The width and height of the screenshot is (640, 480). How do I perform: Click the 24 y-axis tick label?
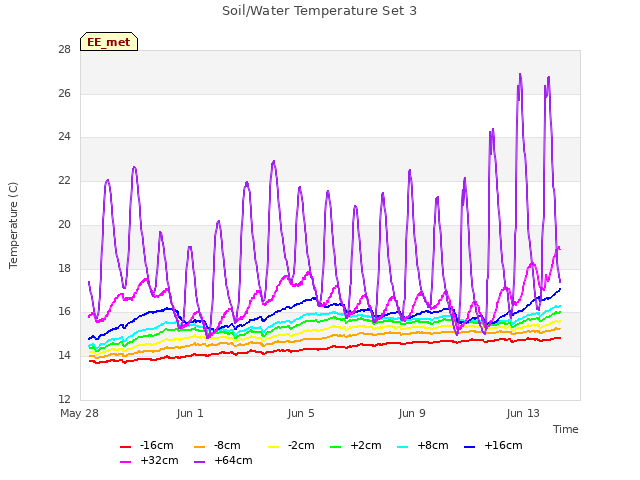(x=64, y=136)
